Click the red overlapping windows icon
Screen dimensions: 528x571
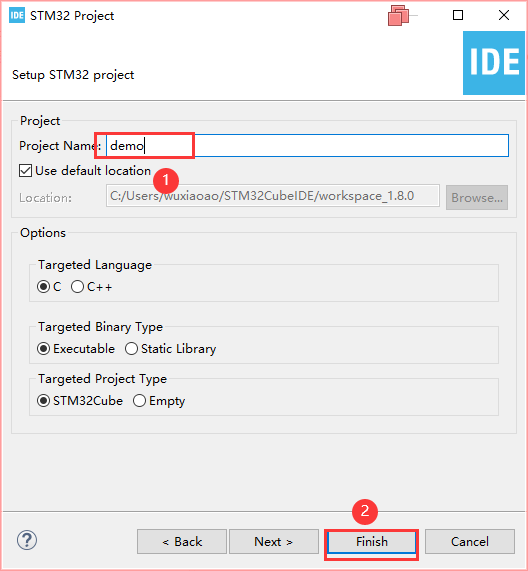coord(399,15)
